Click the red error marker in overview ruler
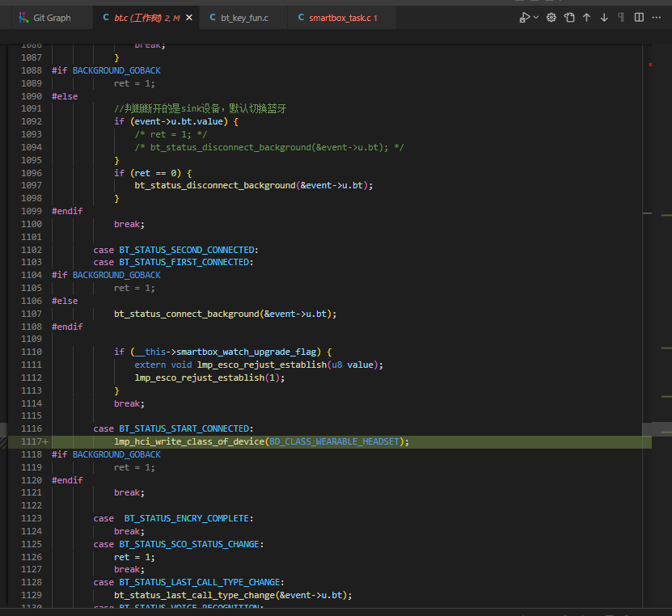 [650, 65]
